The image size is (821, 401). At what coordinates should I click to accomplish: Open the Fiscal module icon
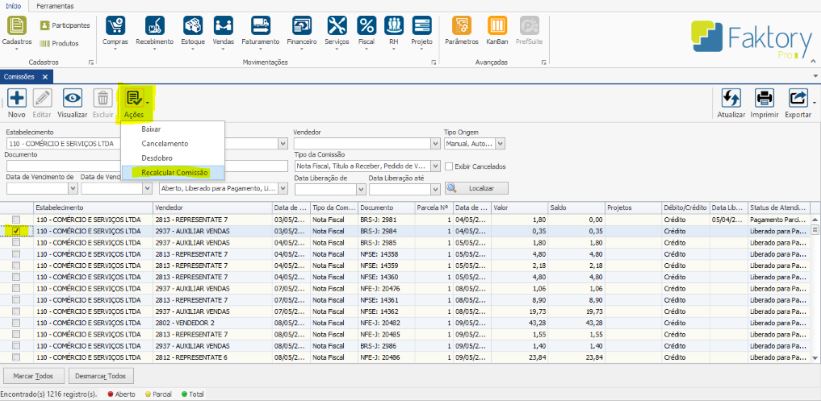coord(367,27)
